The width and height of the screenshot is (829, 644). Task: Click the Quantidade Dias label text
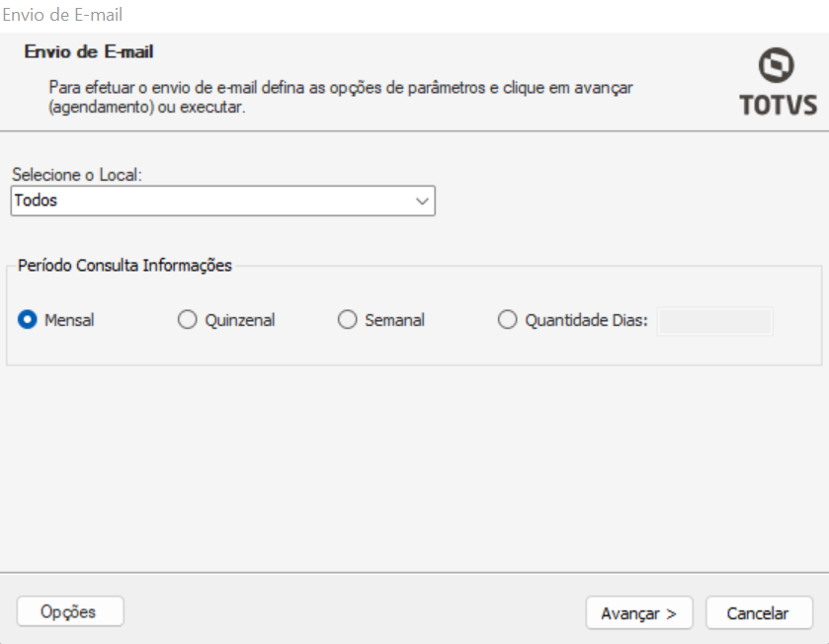585,320
